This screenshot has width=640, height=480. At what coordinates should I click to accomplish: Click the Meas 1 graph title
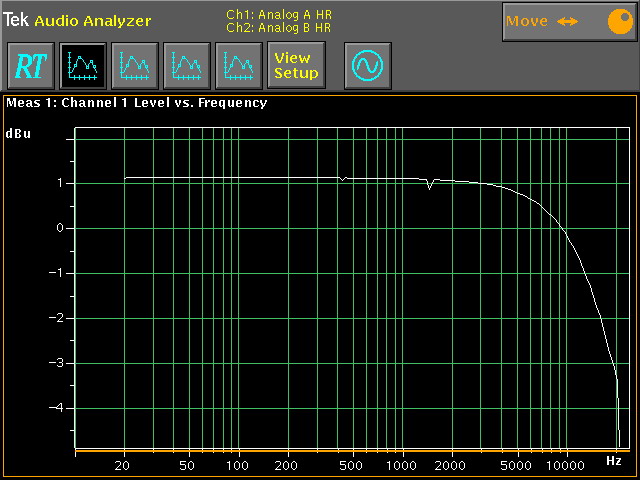coord(137,102)
